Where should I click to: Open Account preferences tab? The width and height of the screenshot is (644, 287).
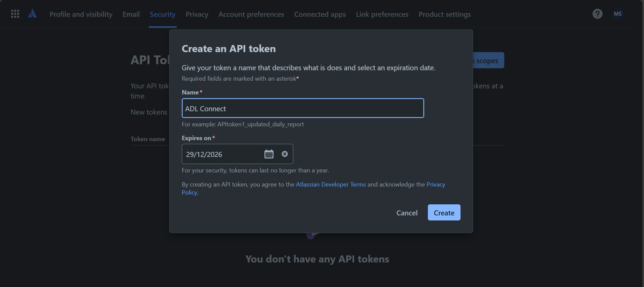click(x=251, y=14)
